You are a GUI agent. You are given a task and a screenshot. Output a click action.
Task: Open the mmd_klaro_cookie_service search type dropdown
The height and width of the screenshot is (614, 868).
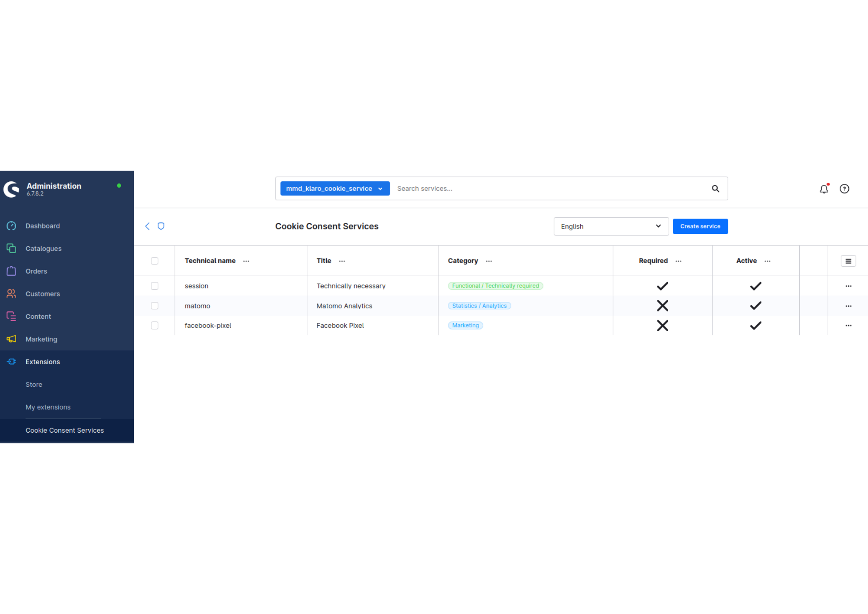coord(335,188)
